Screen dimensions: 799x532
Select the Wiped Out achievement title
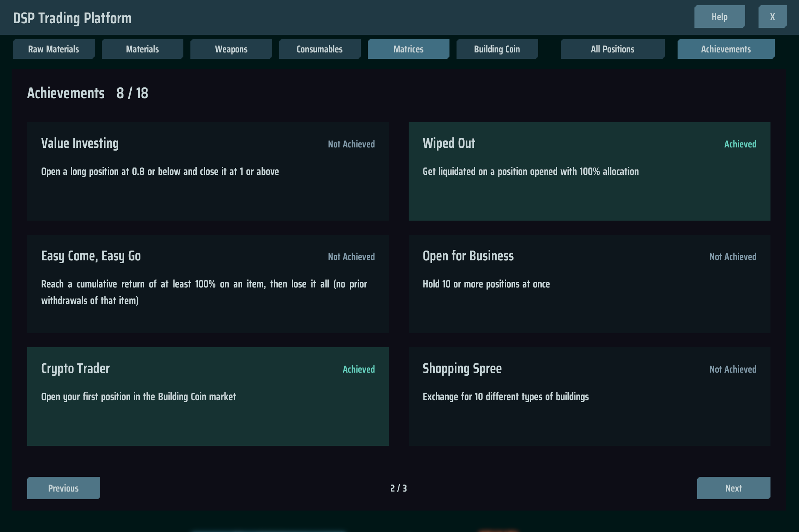tap(449, 144)
